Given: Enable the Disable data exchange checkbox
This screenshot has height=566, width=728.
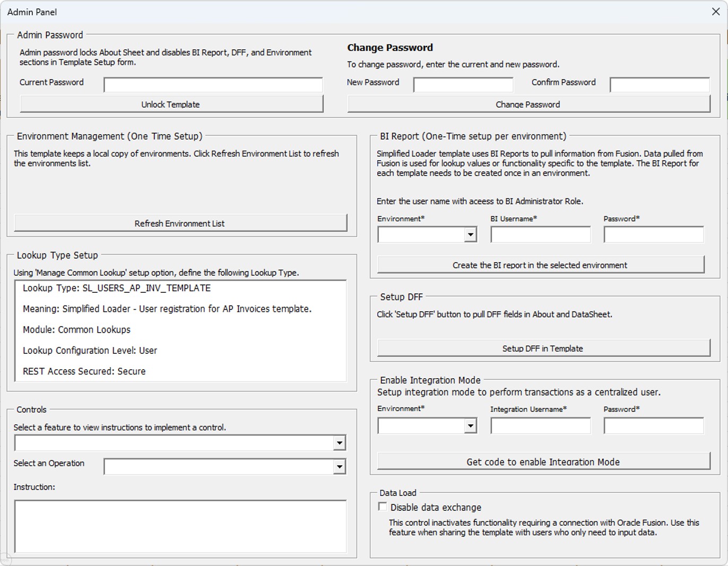Looking at the screenshot, I should (x=382, y=506).
